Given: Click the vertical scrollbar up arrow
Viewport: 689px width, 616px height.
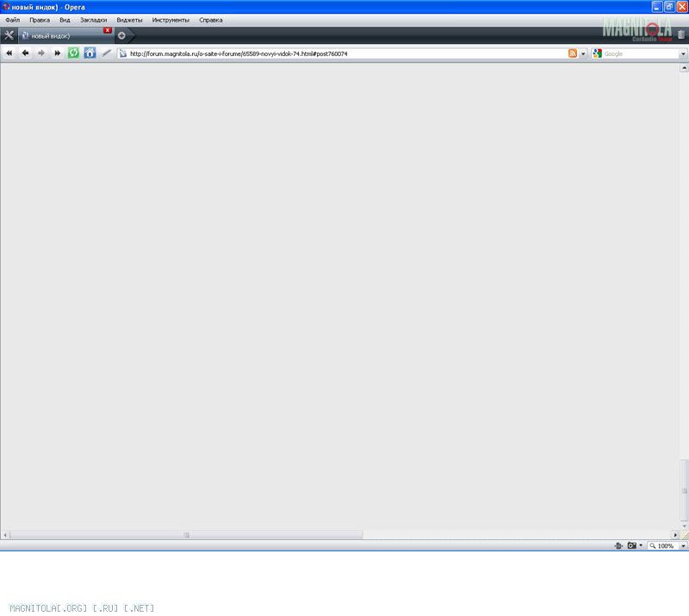Looking at the screenshot, I should click(x=684, y=68).
